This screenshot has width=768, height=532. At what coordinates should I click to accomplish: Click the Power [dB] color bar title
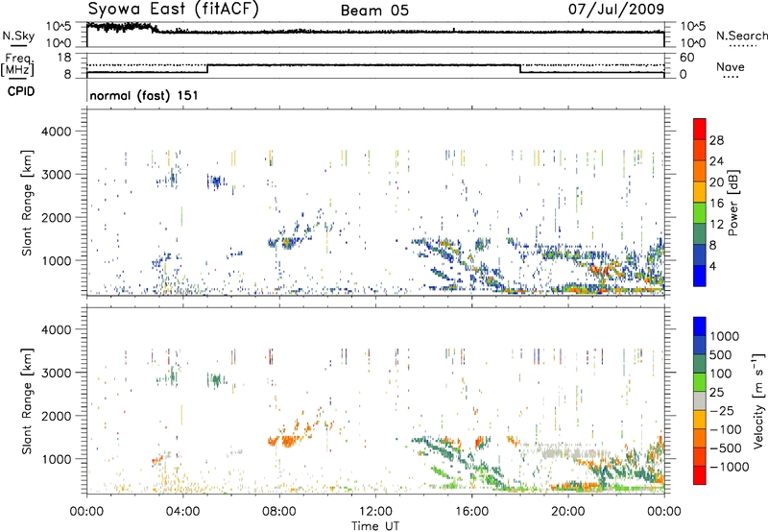point(732,203)
